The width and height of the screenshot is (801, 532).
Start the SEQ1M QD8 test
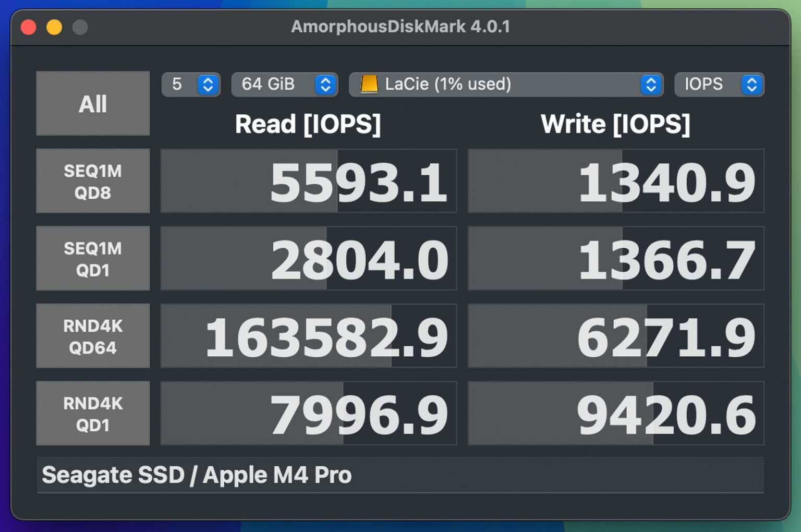(x=93, y=181)
